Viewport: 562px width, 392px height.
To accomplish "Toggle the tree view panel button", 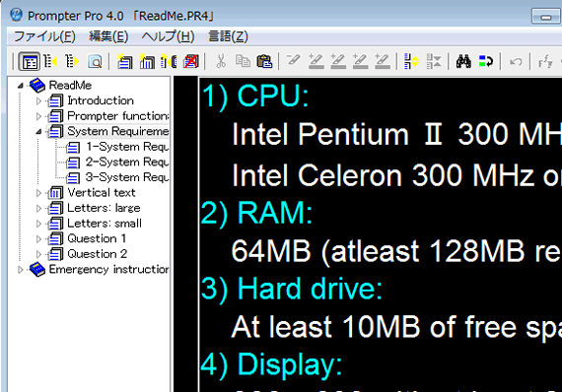I will point(29,62).
